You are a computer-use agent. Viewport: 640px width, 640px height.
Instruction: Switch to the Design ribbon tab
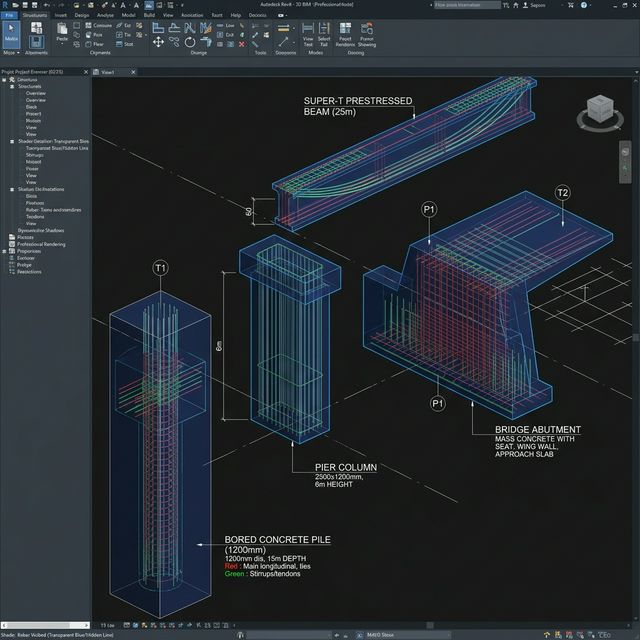pos(82,15)
